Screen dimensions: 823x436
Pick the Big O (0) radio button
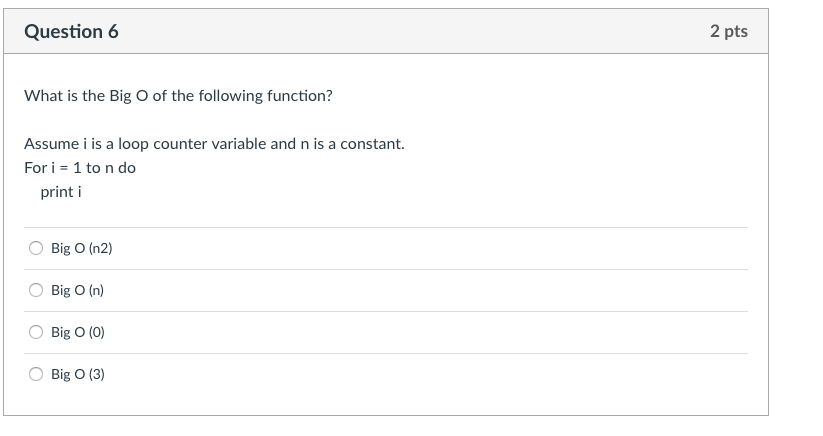pyautogui.click(x=36, y=332)
